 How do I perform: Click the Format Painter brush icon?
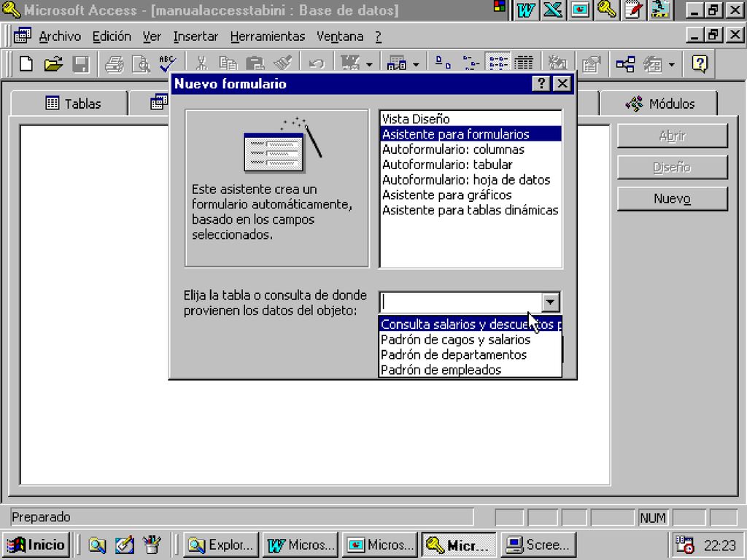282,63
